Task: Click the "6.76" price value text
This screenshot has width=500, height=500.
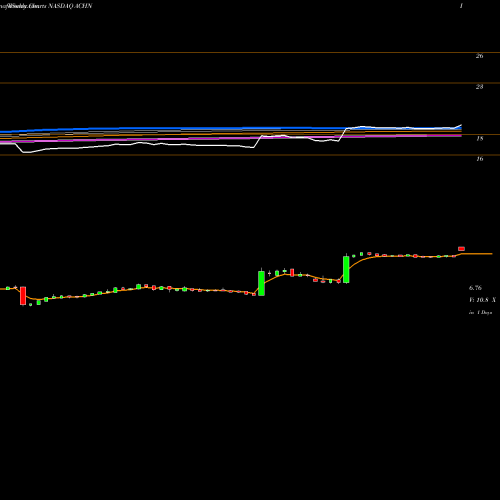Action: 475,288
